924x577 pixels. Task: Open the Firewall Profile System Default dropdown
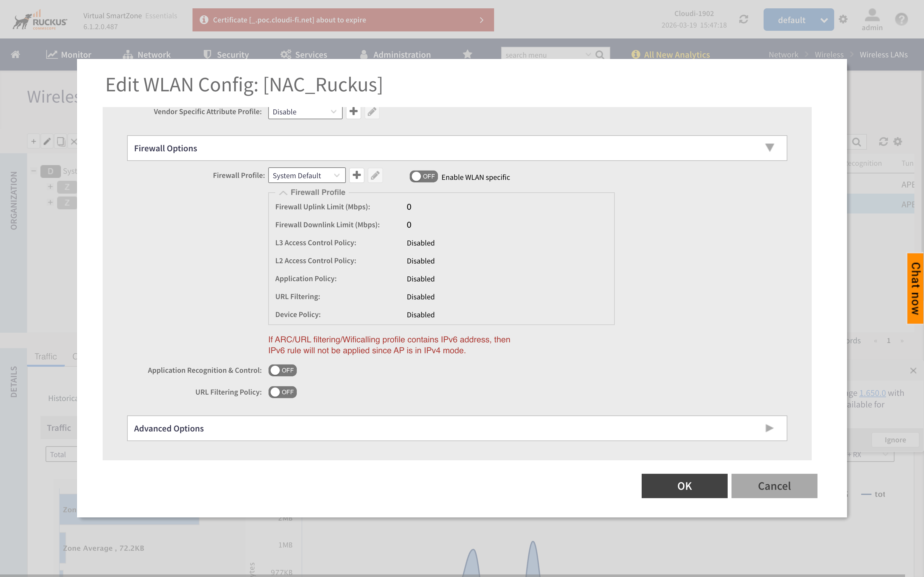point(306,175)
